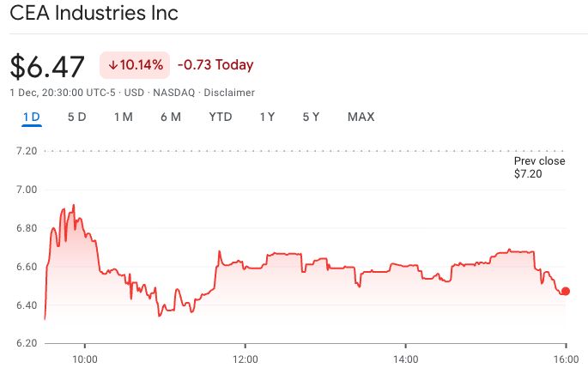Click the 12:00 time axis label
The width and height of the screenshot is (588, 374).
coord(245,358)
